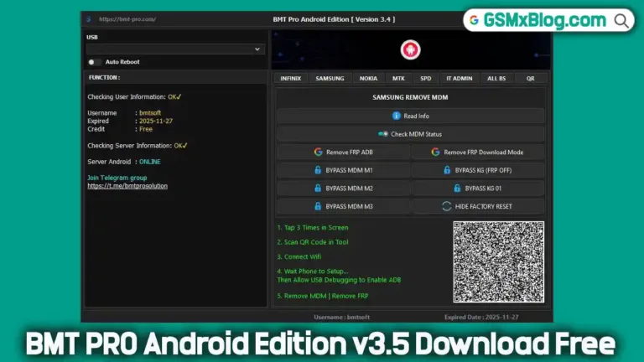Click the Credit value Free
The image size is (644, 362).
[146, 129]
